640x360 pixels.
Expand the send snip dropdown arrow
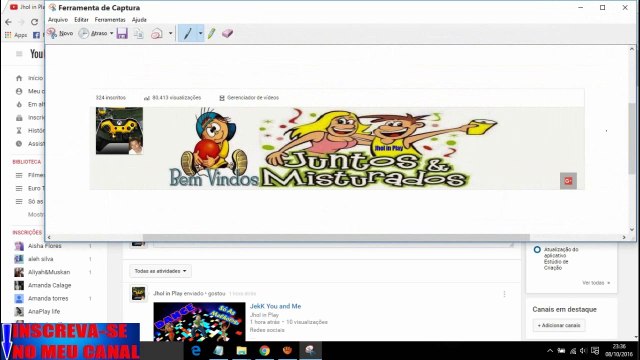[x=171, y=33]
